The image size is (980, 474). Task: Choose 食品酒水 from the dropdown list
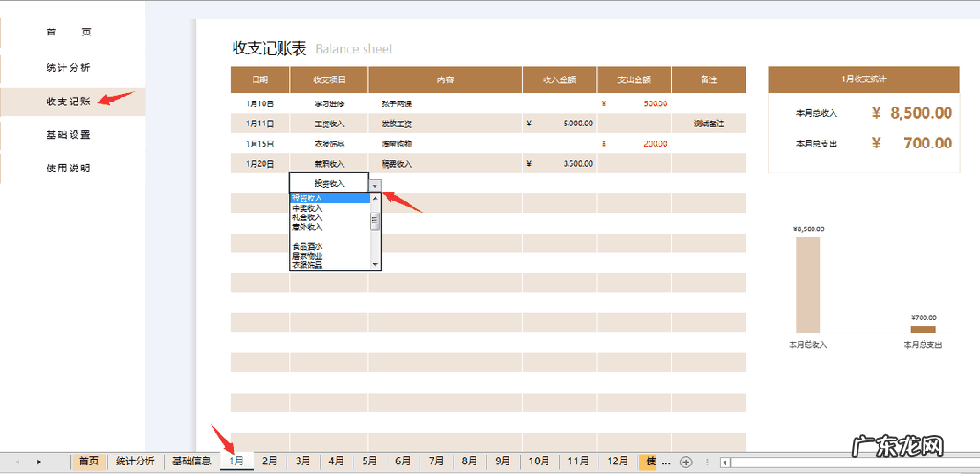[x=330, y=246]
